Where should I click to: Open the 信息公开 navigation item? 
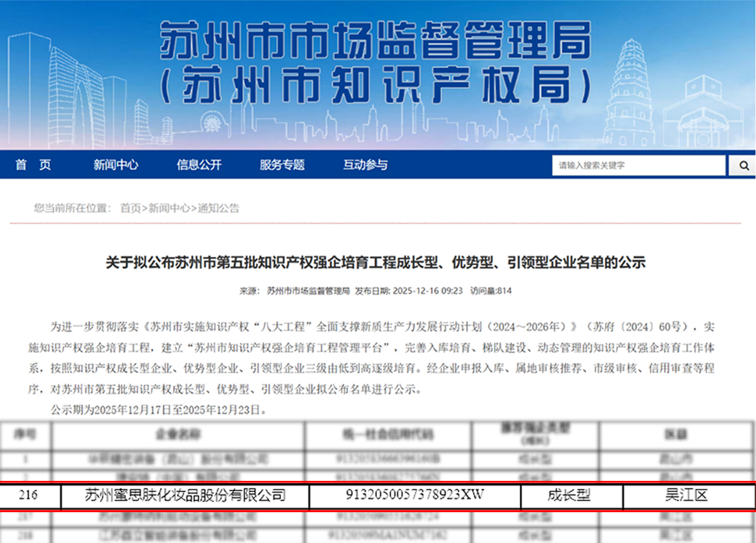(199, 165)
